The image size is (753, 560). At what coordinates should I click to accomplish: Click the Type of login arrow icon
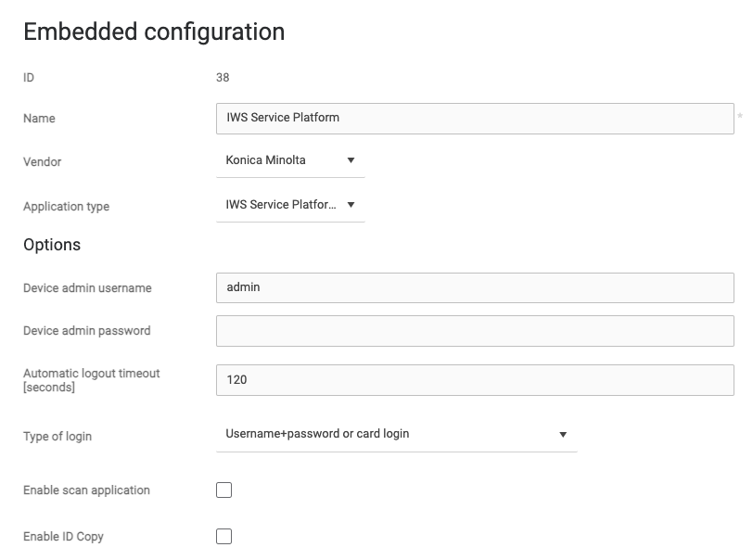point(563,434)
